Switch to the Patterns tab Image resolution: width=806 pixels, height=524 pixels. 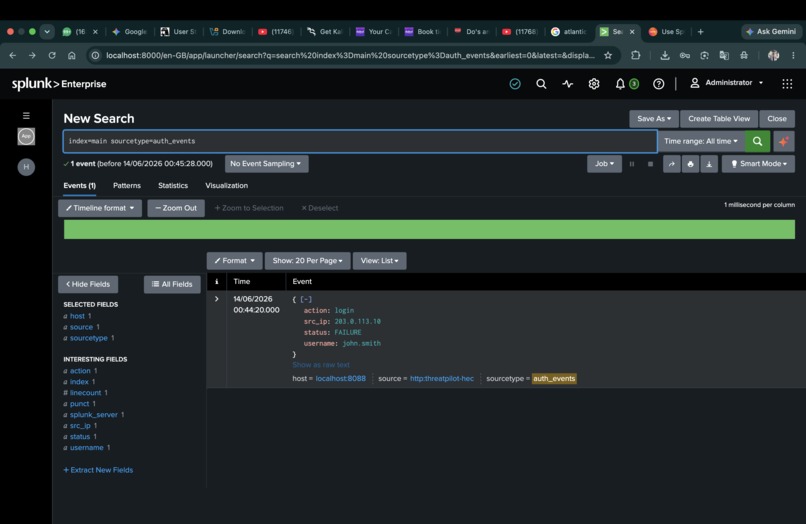pyautogui.click(x=127, y=186)
